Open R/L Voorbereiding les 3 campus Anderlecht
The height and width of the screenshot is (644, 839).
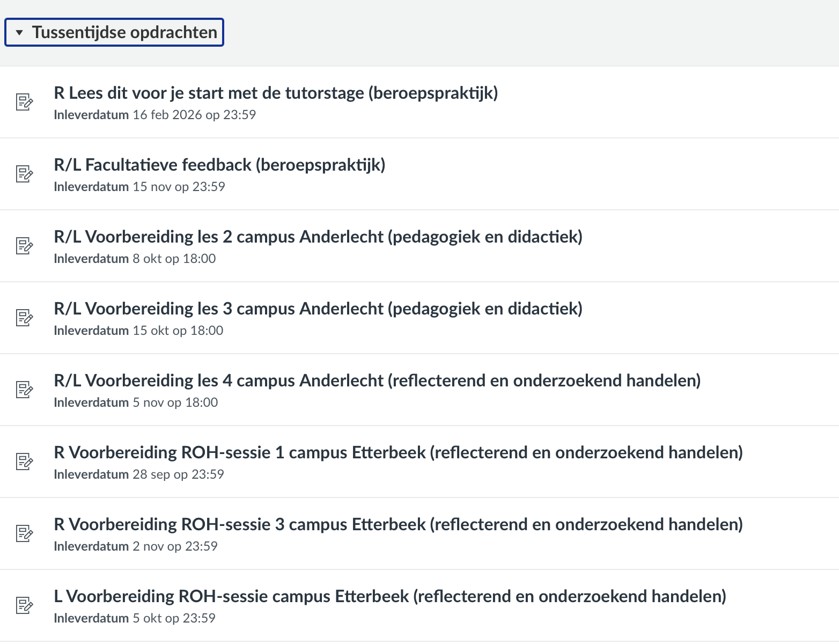[318, 309]
